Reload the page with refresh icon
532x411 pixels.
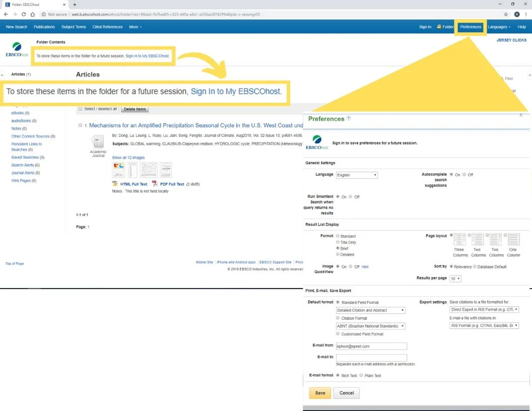[23, 14]
